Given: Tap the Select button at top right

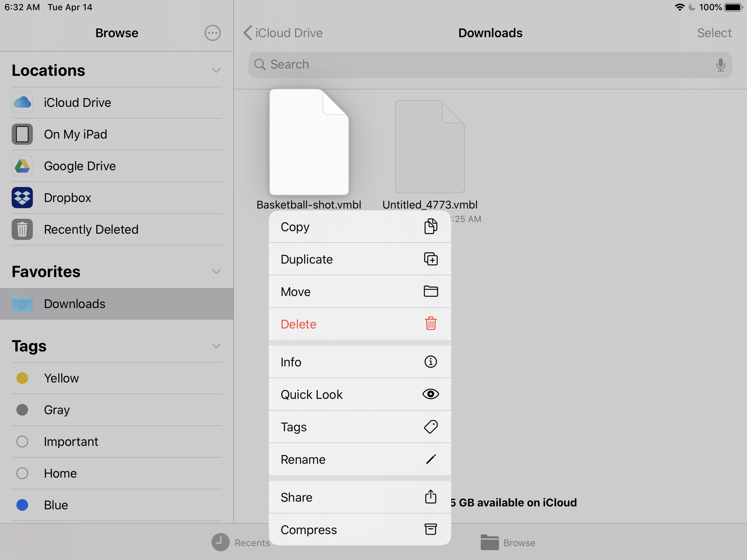Looking at the screenshot, I should (x=714, y=33).
